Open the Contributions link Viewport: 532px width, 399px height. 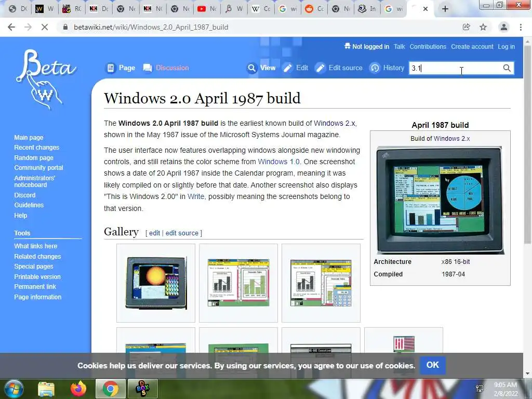428,47
